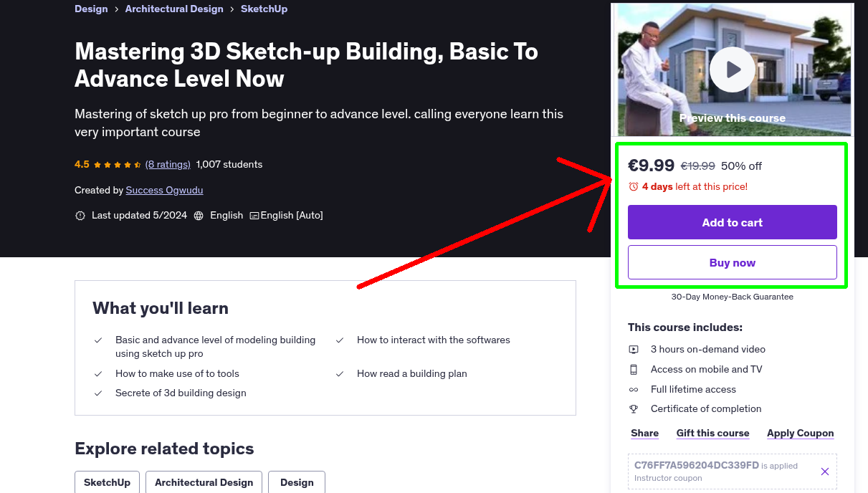
Task: Click '30-Day Money-Back Guarantee' text
Action: tap(732, 297)
